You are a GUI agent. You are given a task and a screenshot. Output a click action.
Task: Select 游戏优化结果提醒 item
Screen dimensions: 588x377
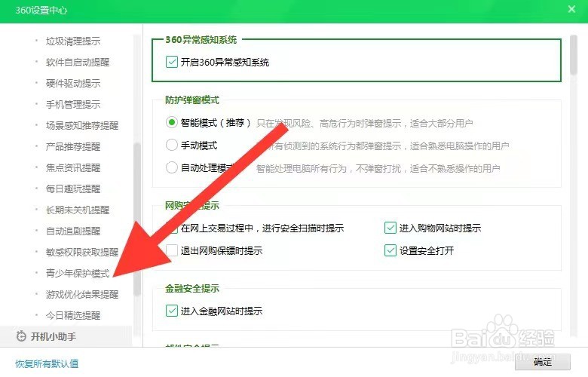pos(82,295)
